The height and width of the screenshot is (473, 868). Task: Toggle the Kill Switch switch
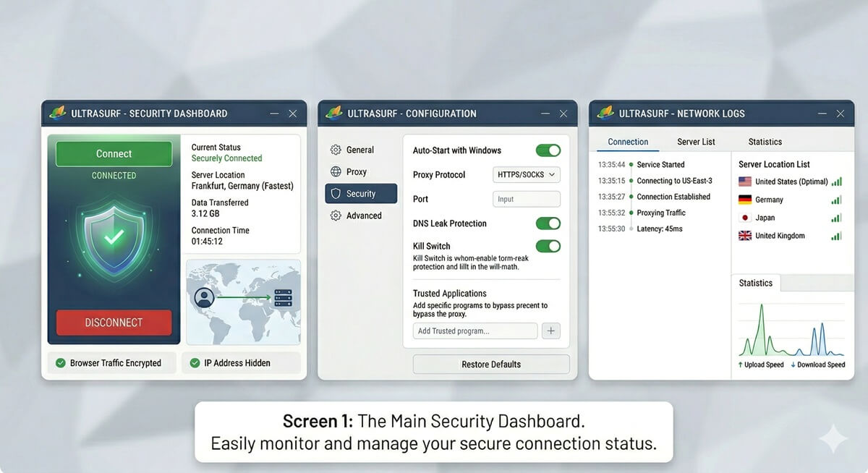point(548,246)
